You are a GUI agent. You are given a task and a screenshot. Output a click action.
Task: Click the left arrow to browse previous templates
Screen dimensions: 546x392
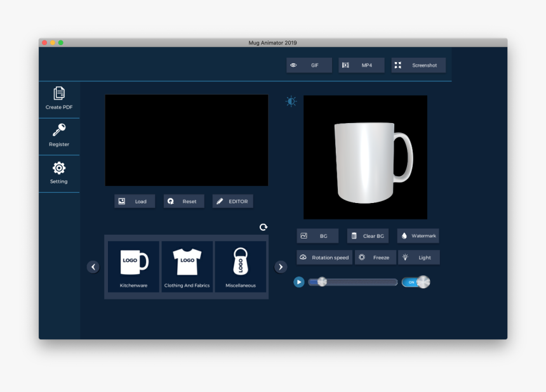click(x=93, y=267)
